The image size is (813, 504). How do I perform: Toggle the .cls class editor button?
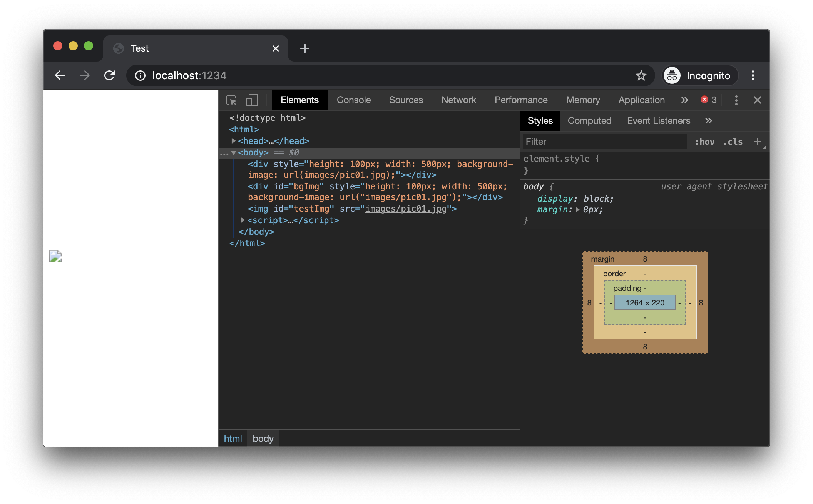click(x=733, y=142)
